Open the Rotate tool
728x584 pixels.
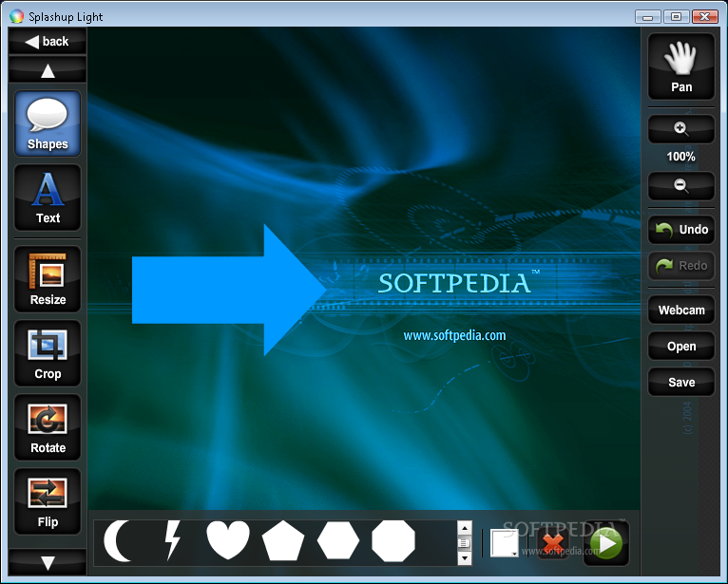tap(48, 427)
